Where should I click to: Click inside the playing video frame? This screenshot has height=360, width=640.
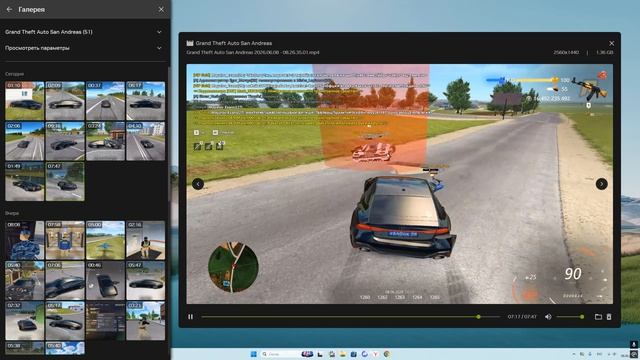point(400,184)
